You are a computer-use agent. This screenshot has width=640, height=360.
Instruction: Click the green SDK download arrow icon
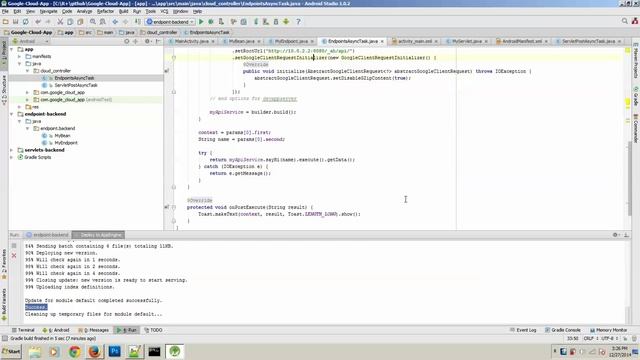(286, 22)
